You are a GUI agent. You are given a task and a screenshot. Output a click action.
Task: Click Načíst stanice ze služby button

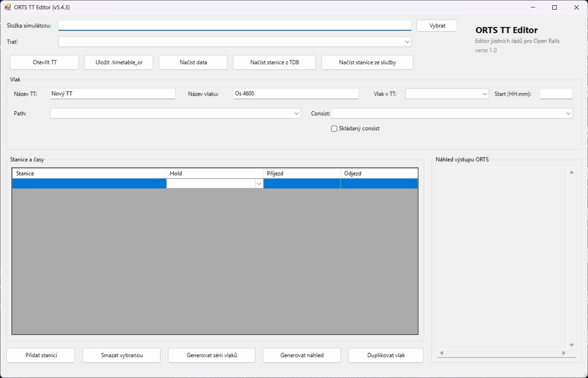pos(367,62)
